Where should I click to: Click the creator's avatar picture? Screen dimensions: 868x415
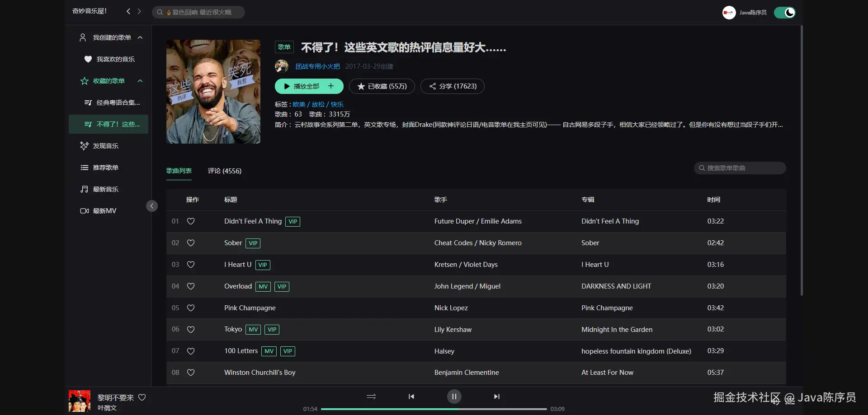pyautogui.click(x=282, y=66)
